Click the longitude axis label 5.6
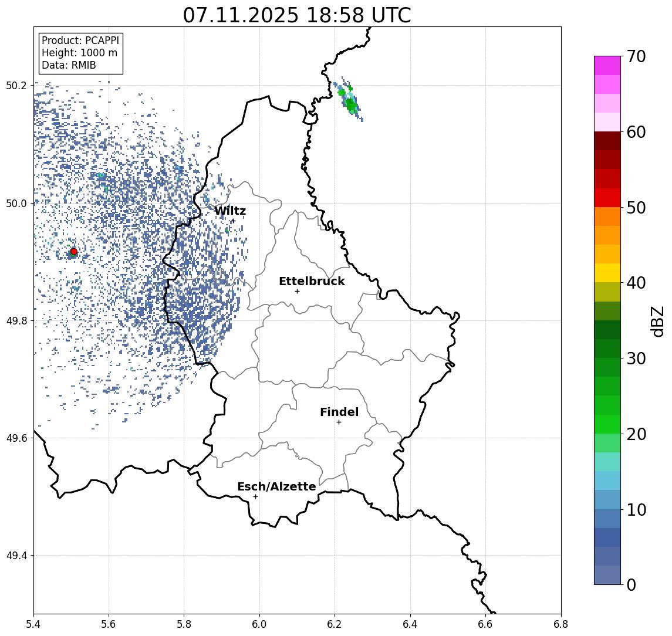Image resolution: width=672 pixels, height=636 pixels. tap(109, 624)
